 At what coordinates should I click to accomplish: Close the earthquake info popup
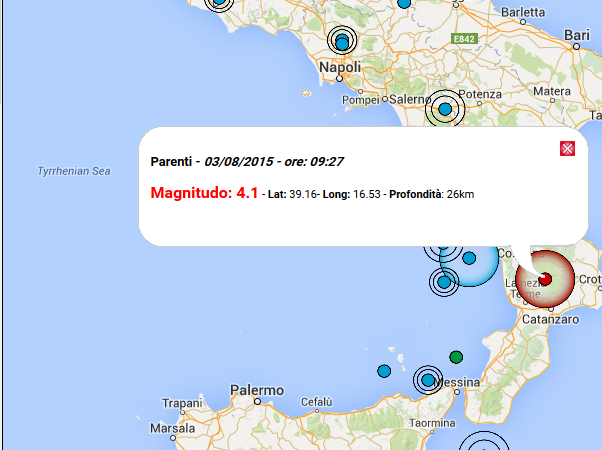click(x=567, y=149)
